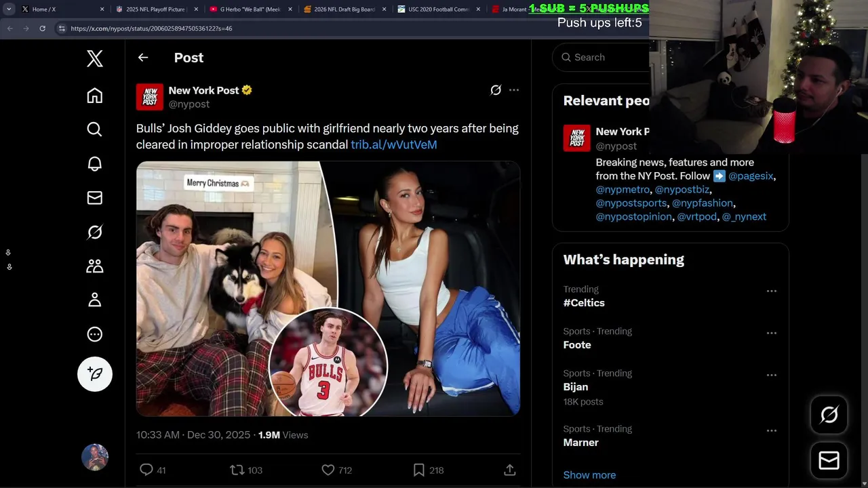Click the share upload icon on the post

(510, 470)
